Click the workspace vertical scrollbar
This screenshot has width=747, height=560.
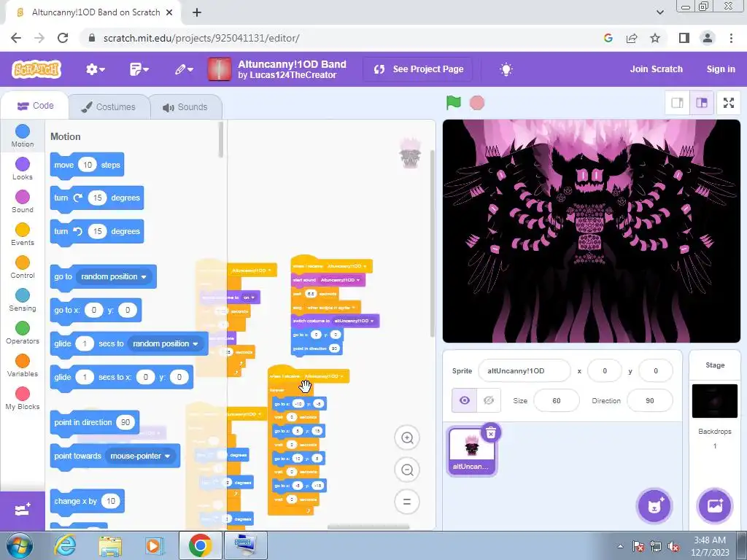pos(432,244)
